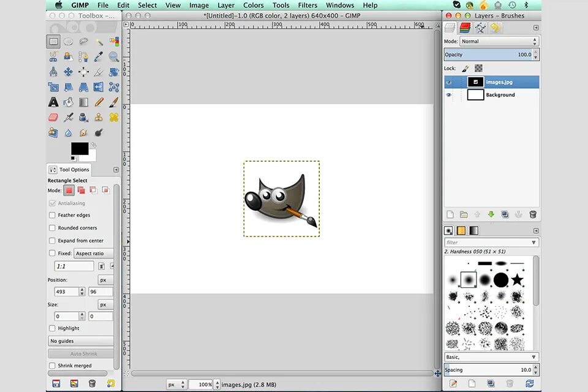This screenshot has width=588, height=392.
Task: Select the Fuzzy Select magic wand tool
Action: click(99, 42)
